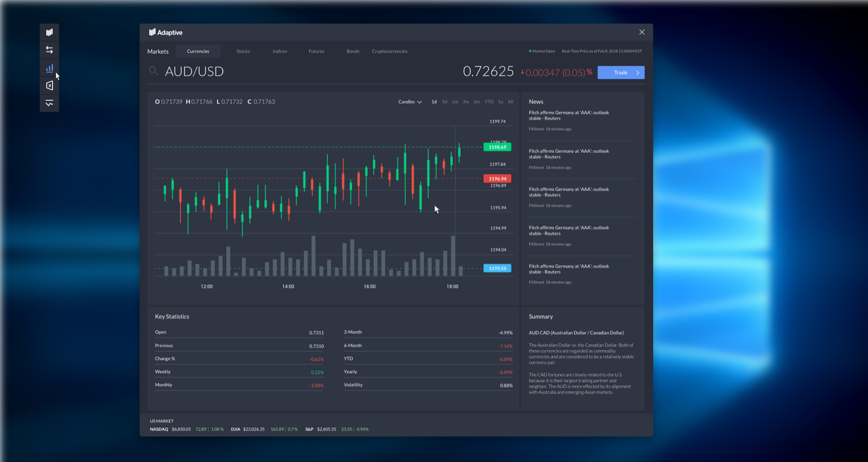Click the NASDAQ ticker in US Market bar

coord(187,429)
